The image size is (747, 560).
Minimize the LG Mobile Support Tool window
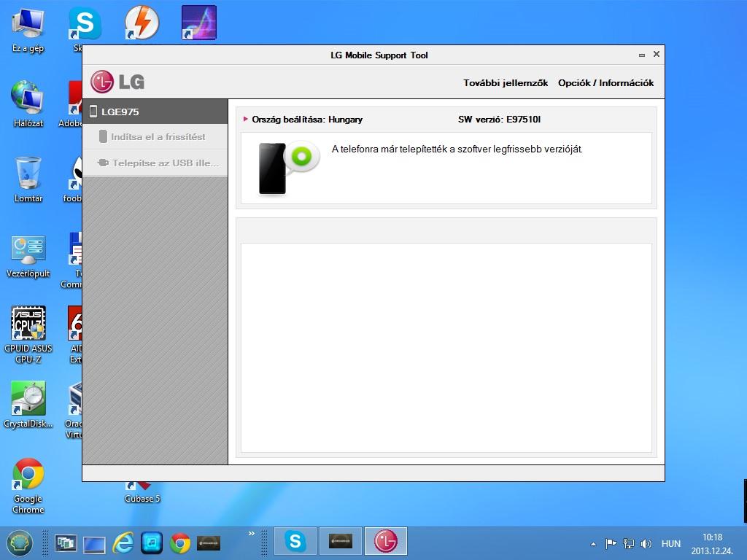[x=642, y=55]
